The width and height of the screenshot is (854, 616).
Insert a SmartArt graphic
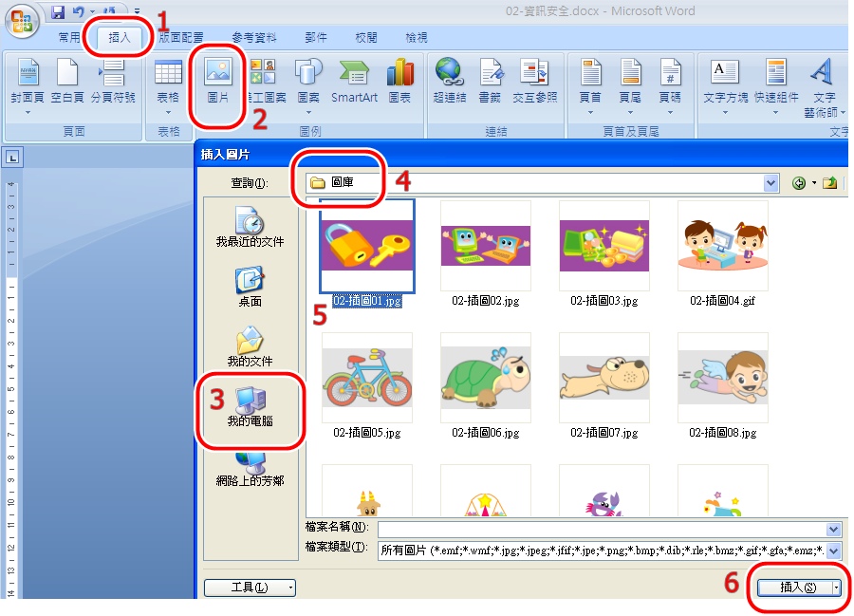354,82
